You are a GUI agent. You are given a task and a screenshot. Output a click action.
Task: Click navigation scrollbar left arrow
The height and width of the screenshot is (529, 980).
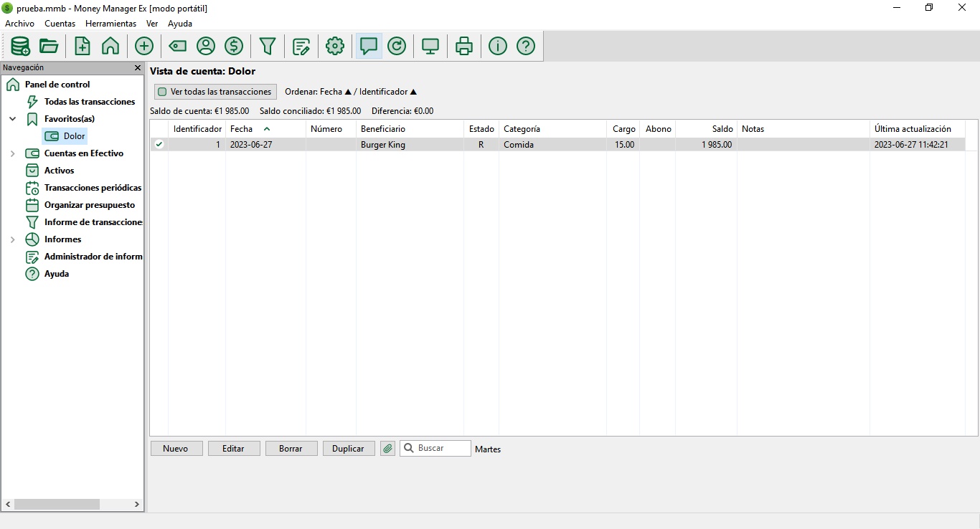pos(8,505)
